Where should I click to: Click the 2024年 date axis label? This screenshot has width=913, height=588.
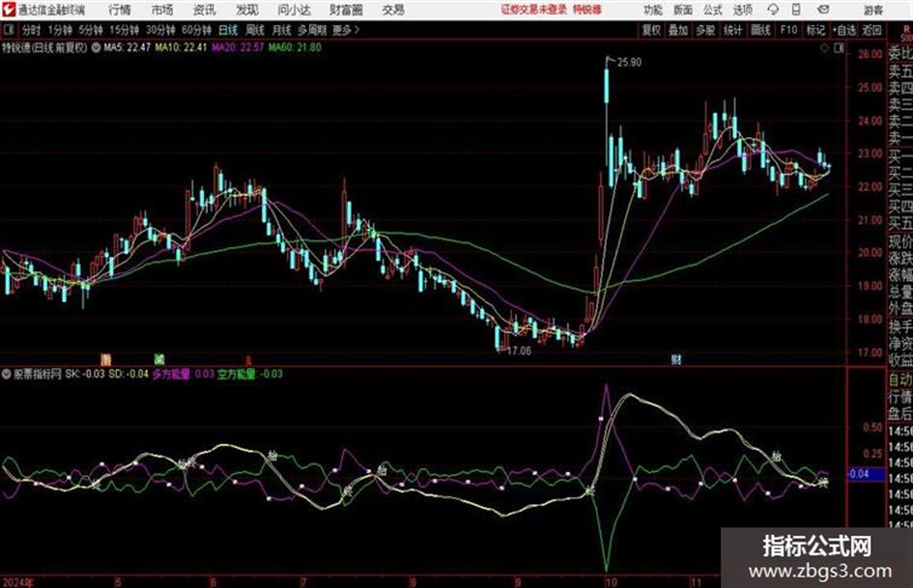pyautogui.click(x=18, y=581)
